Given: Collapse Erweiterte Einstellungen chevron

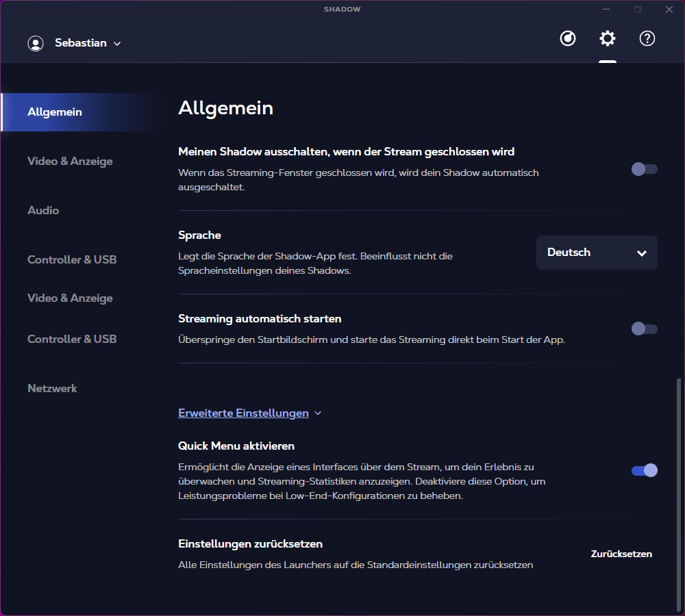Looking at the screenshot, I should pyautogui.click(x=318, y=413).
